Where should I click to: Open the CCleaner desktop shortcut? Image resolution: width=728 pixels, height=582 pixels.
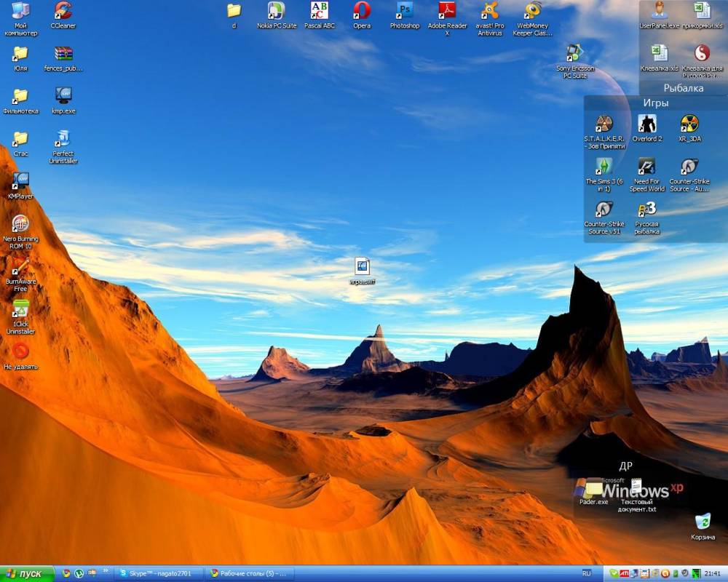coord(63,11)
